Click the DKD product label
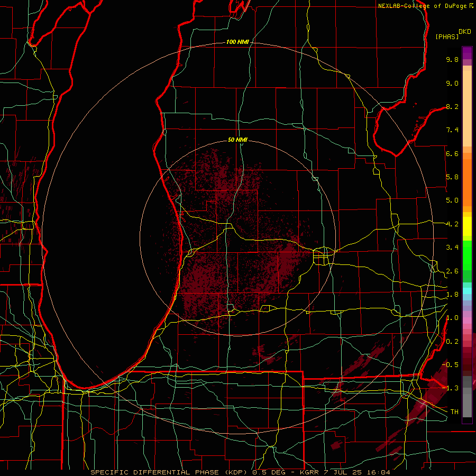The width and height of the screenshot is (476, 476). point(465,32)
